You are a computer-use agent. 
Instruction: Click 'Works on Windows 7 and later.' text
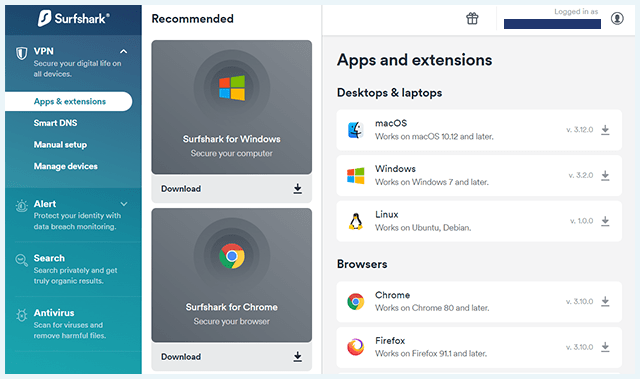pos(432,182)
